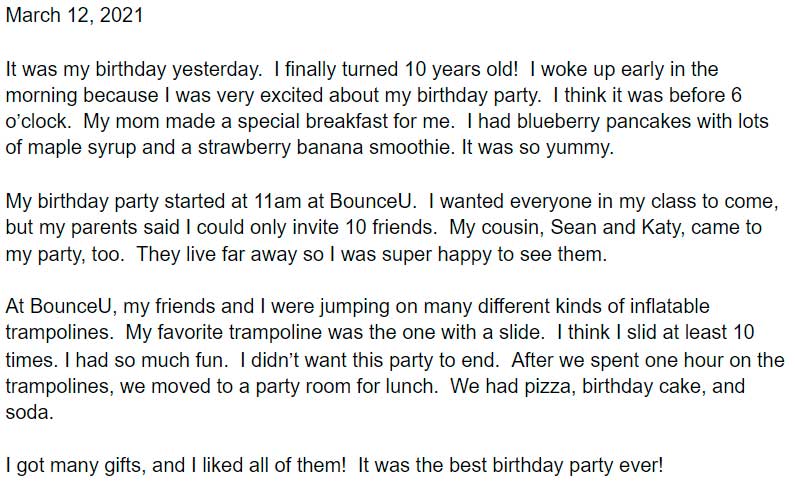Click the word 'birthday' in first sentence
The height and width of the screenshot is (489, 795).
pos(131,69)
